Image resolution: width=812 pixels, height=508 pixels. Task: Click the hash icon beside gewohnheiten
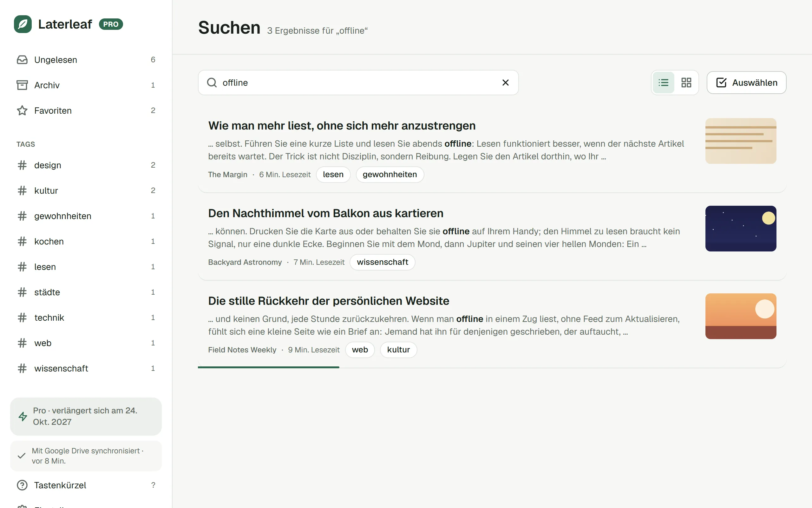pos(22,216)
